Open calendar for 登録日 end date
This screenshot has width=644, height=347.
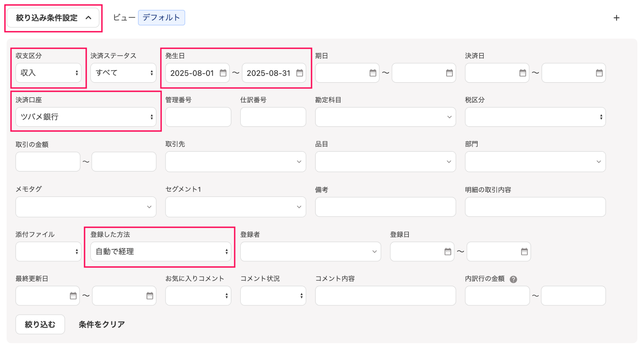(524, 252)
